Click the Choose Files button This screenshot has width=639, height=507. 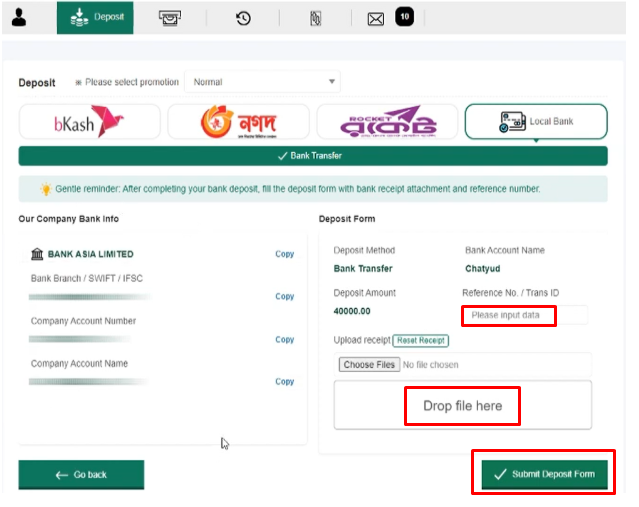click(369, 364)
